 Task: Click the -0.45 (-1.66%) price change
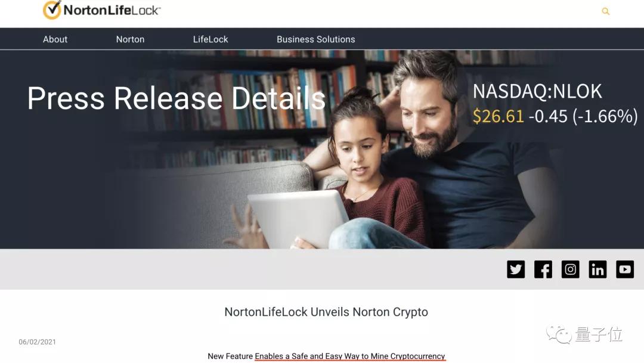(x=583, y=116)
